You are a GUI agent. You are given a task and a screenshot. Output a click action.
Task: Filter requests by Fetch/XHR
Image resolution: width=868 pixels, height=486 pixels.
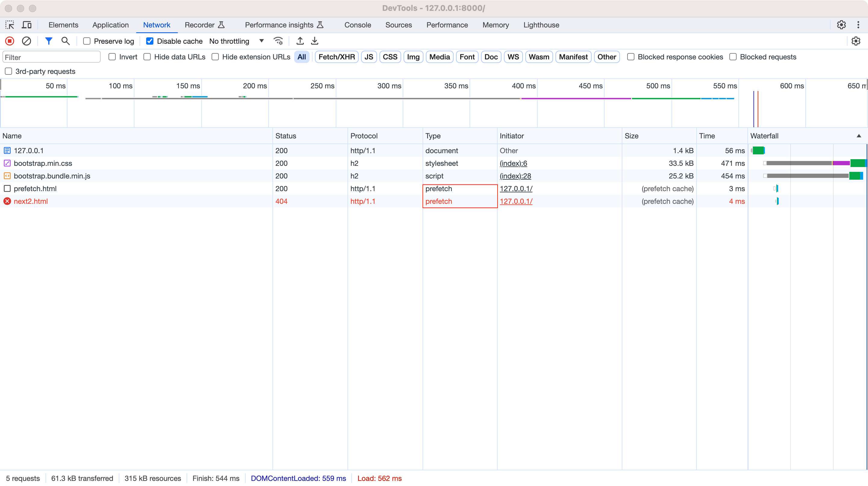point(336,57)
